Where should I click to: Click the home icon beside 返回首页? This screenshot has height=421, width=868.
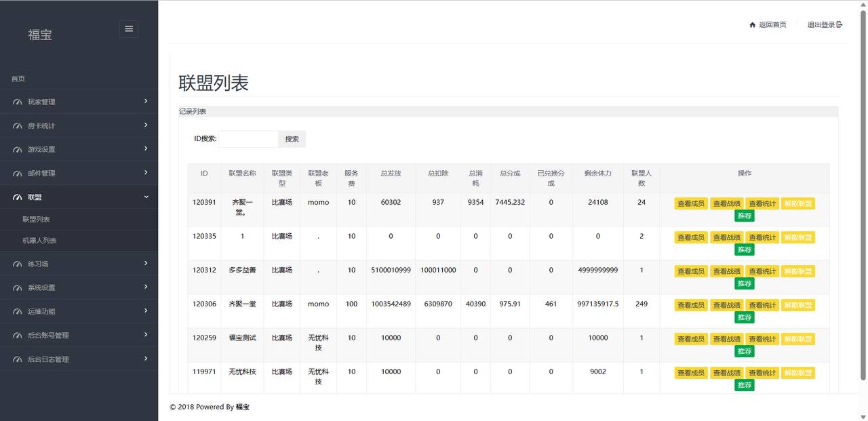[752, 25]
